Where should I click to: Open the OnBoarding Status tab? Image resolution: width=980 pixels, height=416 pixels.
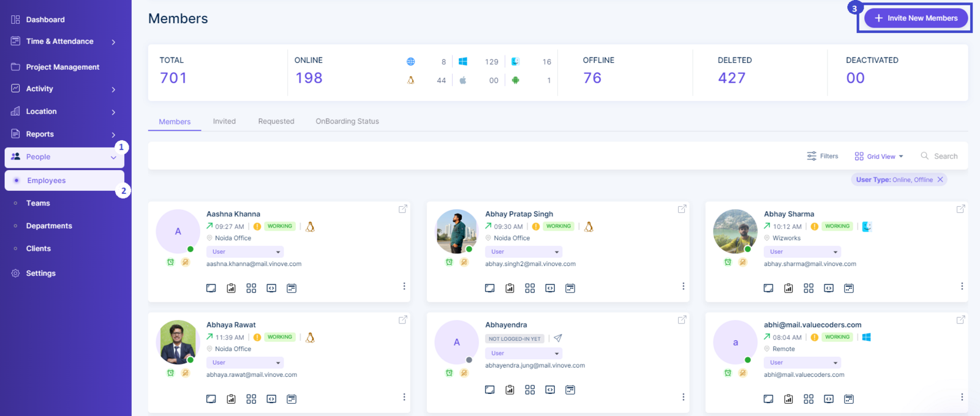click(347, 121)
